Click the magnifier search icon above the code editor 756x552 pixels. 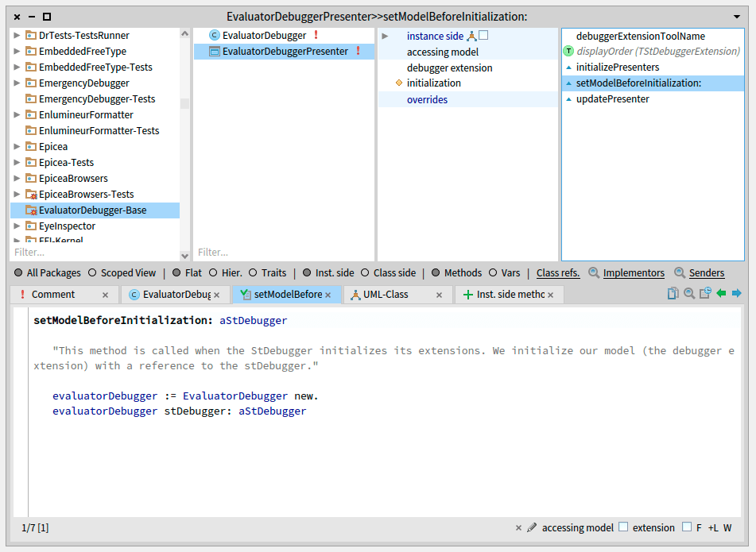pyautogui.click(x=689, y=294)
